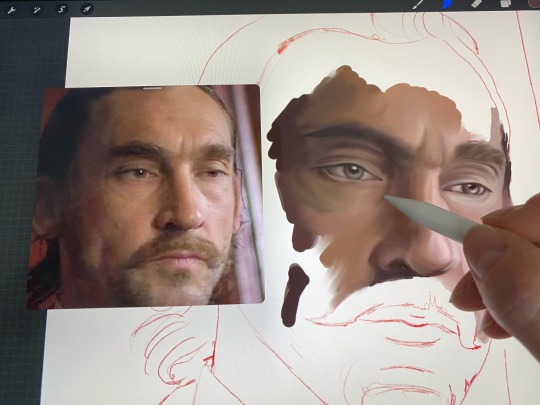Click the reference window top grab handle
The image size is (540, 405).
click(x=152, y=89)
